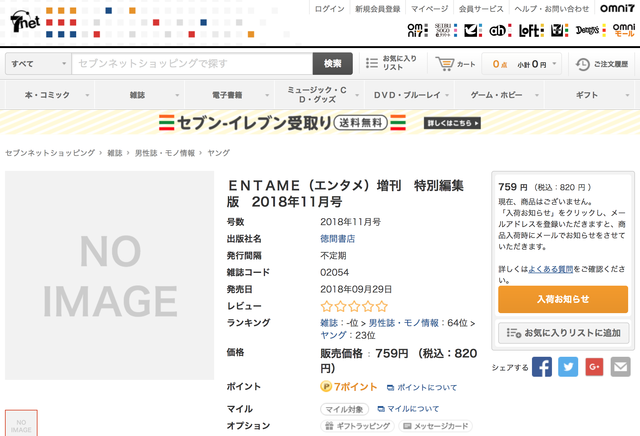The image size is (640, 436).
Task: Open ヘルプ・お問い合わせ in the top menu
Action: (x=552, y=9)
